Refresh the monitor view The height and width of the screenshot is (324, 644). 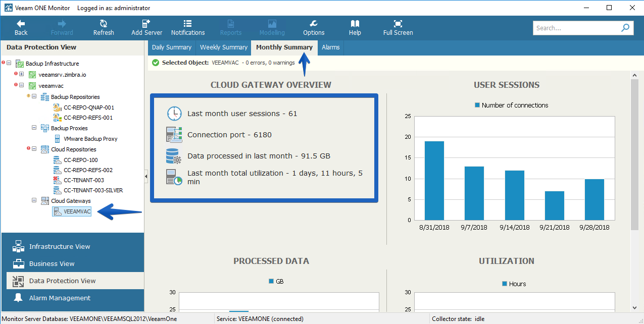click(104, 23)
